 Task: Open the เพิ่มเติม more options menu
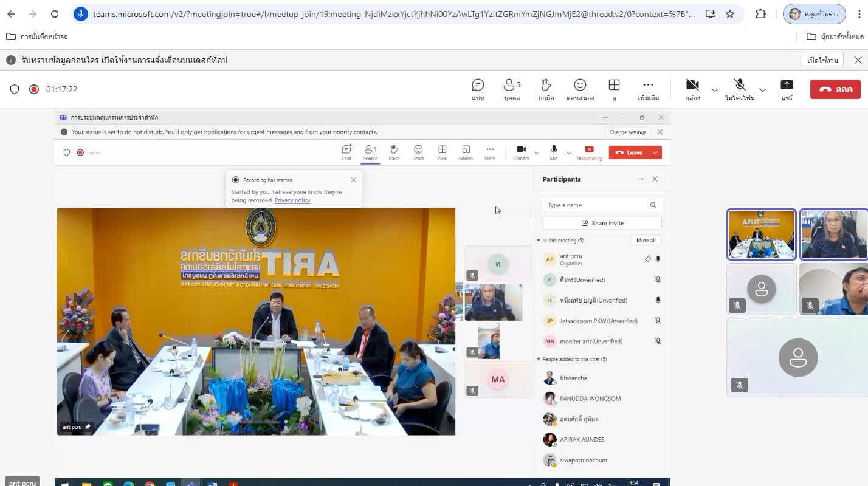(x=648, y=89)
